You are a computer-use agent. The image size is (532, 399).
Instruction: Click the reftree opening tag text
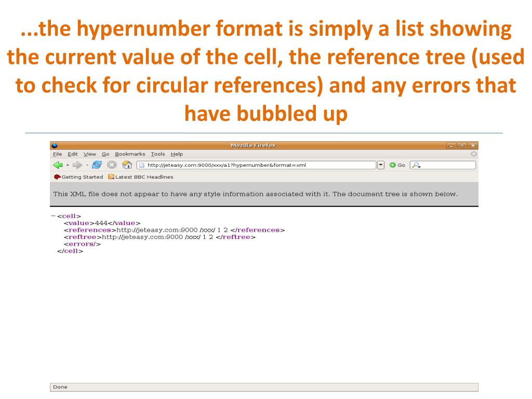(x=83, y=237)
